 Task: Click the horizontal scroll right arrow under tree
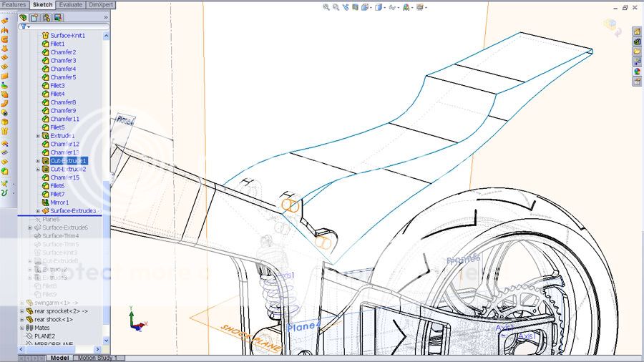coord(97,349)
